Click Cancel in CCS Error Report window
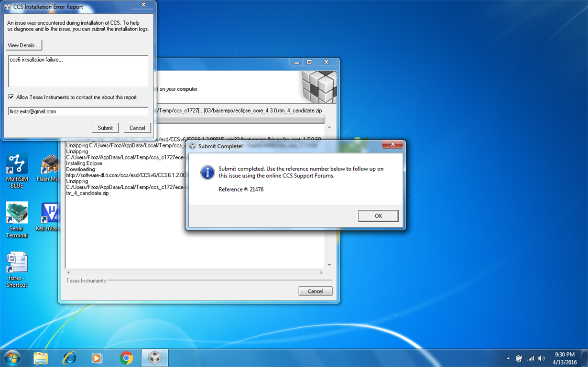The image size is (588, 367). coord(137,128)
